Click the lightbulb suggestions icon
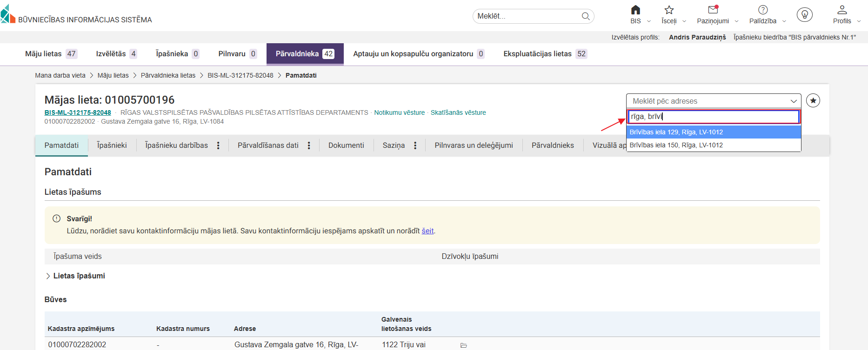868x350 pixels. pyautogui.click(x=804, y=14)
